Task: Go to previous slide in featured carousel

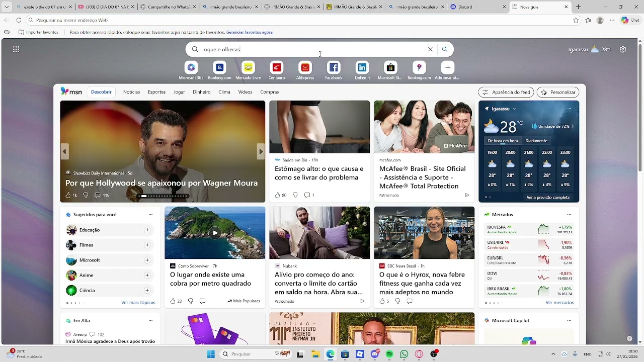Action: click(x=64, y=151)
